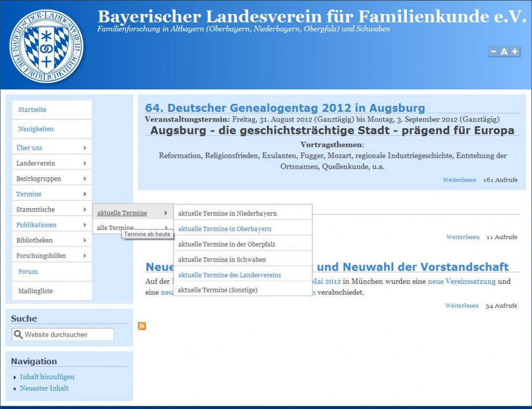Decrease font size with minus button
The width and height of the screenshot is (532, 409).
pos(493,52)
